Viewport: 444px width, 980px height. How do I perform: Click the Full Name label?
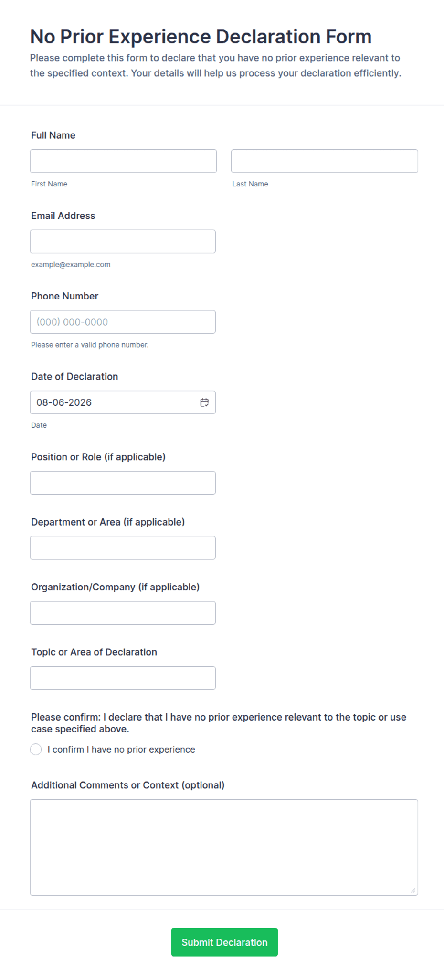click(53, 135)
